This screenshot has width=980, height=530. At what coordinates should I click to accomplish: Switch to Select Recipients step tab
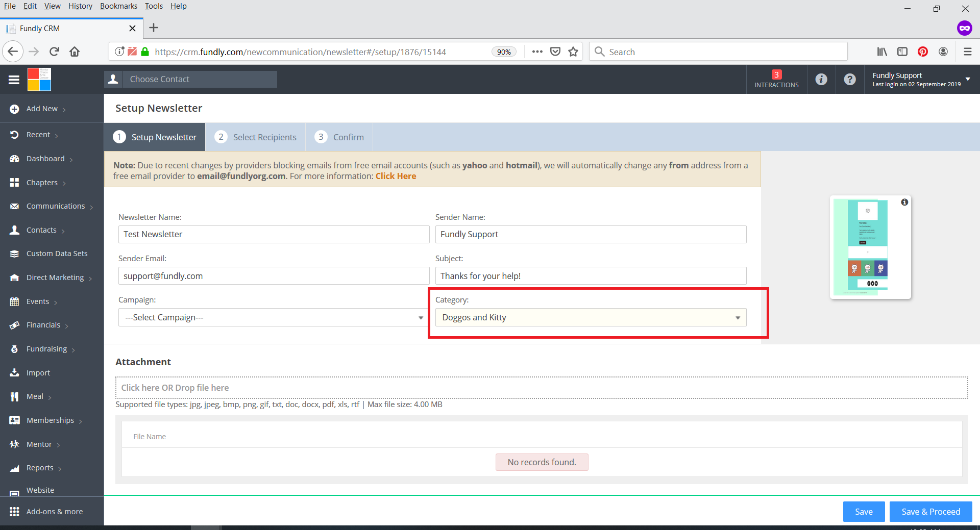coord(255,137)
